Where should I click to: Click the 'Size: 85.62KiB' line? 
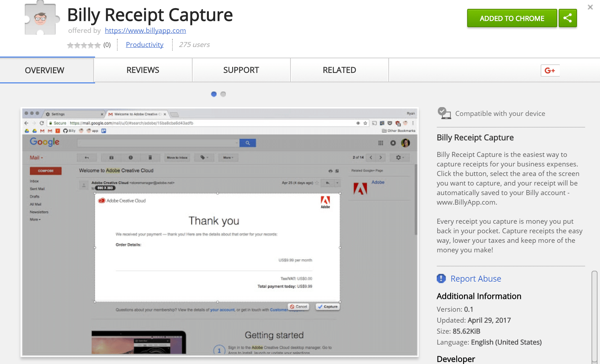coord(458,331)
